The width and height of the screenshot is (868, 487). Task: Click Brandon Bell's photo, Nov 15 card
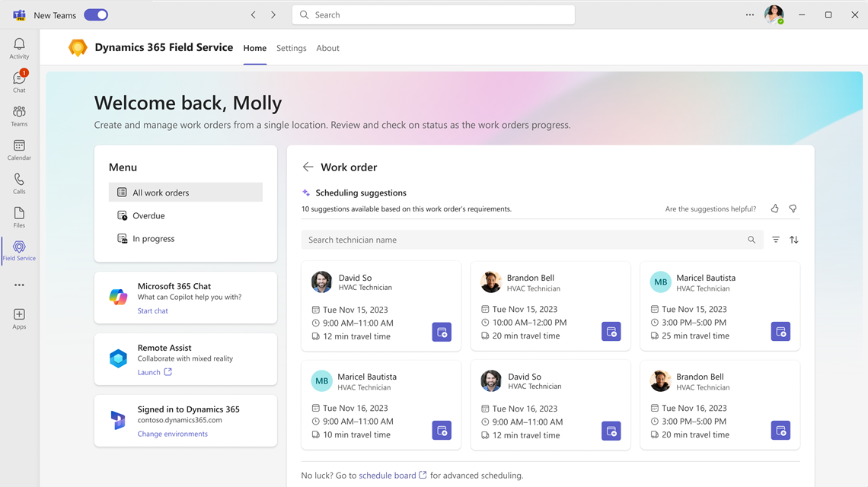491,282
